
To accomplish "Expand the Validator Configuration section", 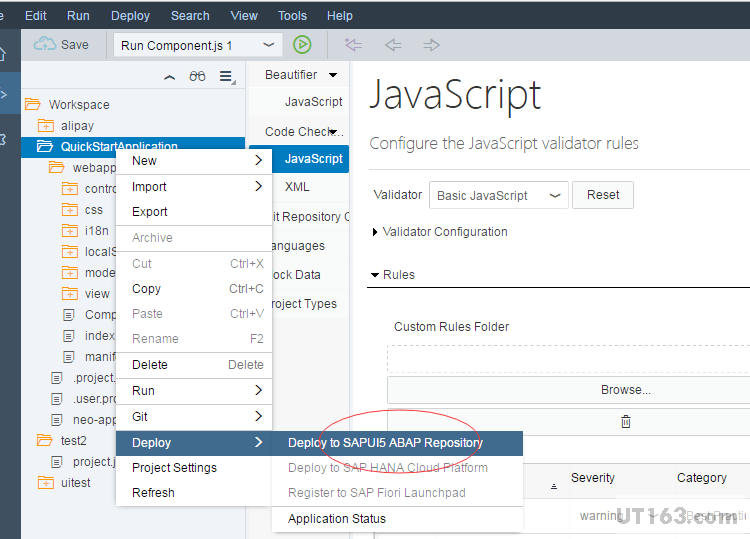I will click(376, 232).
